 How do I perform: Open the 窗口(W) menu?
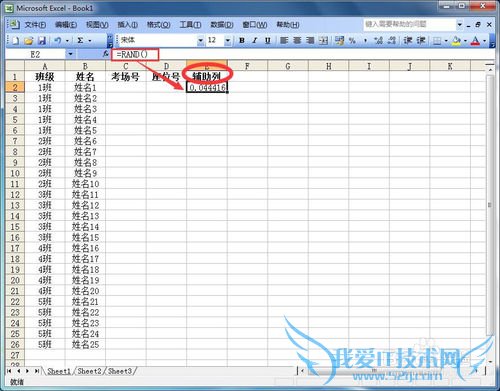tap(255, 25)
